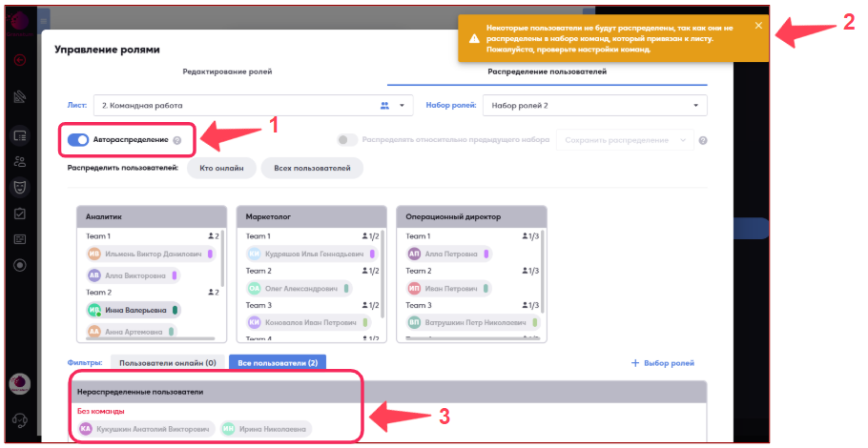Click the help icon next to Автораспределение
The image size is (868, 448).
(177, 141)
